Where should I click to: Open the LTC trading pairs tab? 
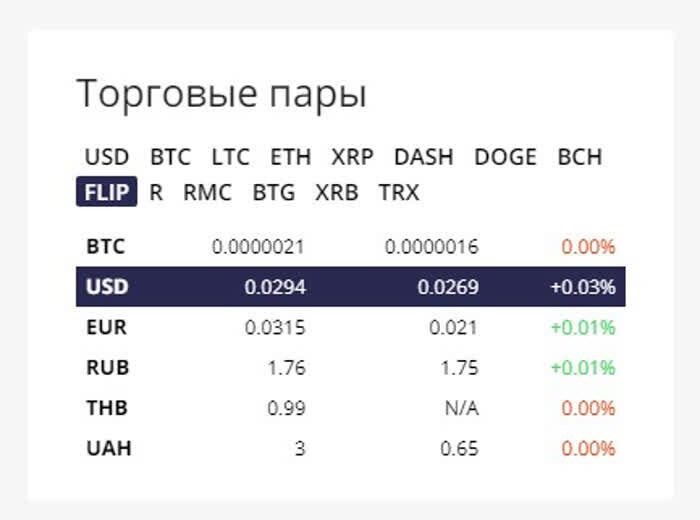coord(230,157)
